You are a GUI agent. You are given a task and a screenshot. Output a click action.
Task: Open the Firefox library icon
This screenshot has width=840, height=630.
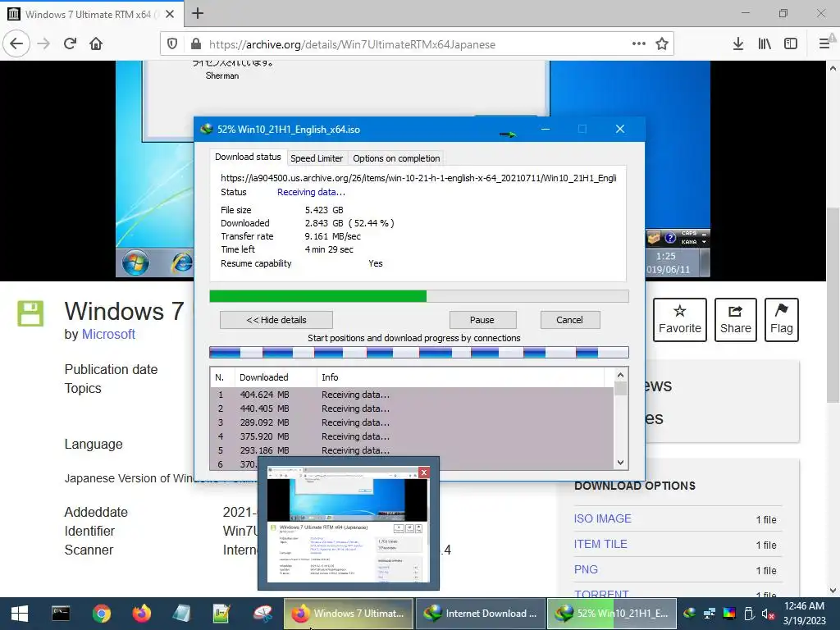click(765, 44)
